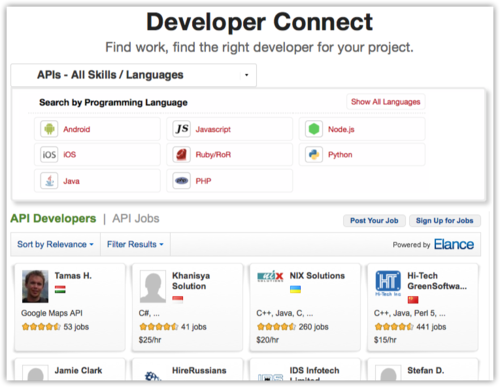Open Khanisya Solution developer name
500x387 pixels.
(x=191, y=281)
